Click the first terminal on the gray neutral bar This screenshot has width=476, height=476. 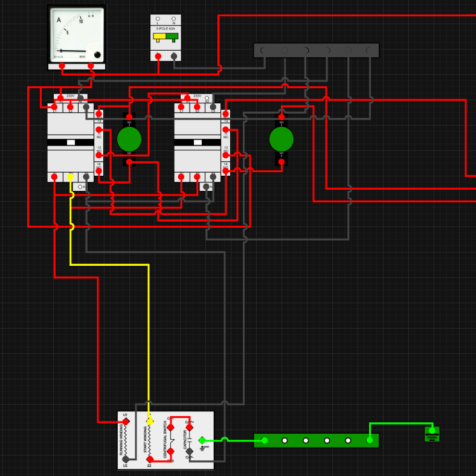click(x=264, y=50)
